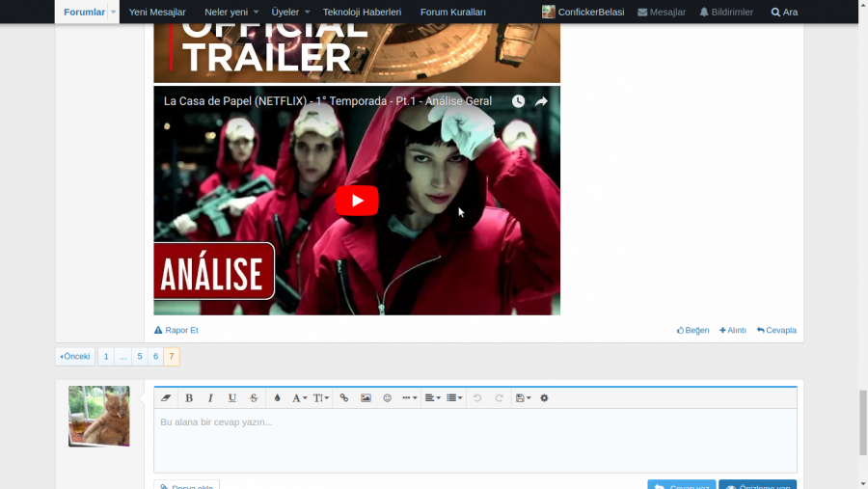Expand the font family dropdown
The image size is (868, 489).
[x=300, y=398]
